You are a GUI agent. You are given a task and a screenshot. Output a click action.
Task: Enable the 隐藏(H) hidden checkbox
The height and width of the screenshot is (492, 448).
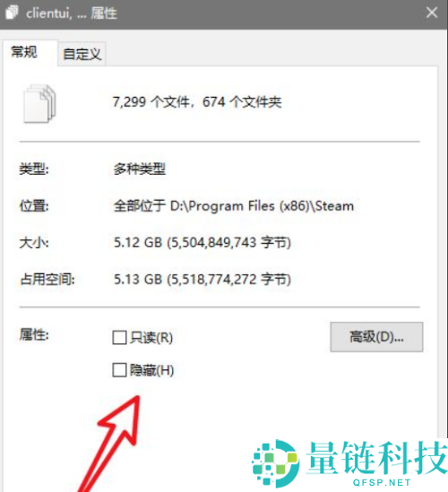point(119,370)
